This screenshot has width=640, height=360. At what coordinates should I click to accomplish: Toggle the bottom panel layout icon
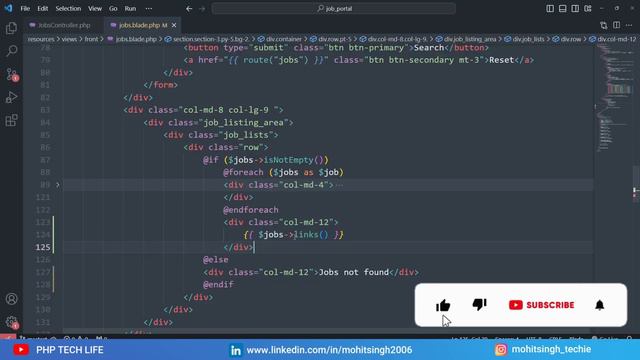pyautogui.click(x=562, y=8)
